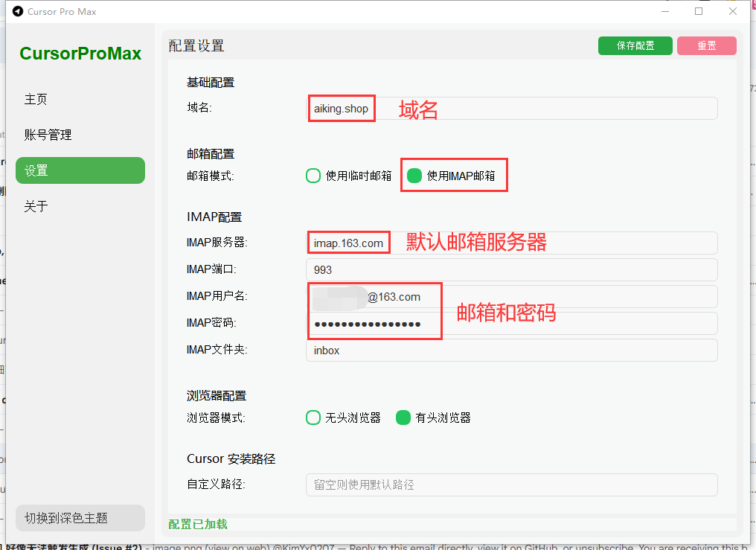Open the 设置 sidebar item
Image resolution: width=756 pixels, height=550 pixels.
(x=80, y=170)
